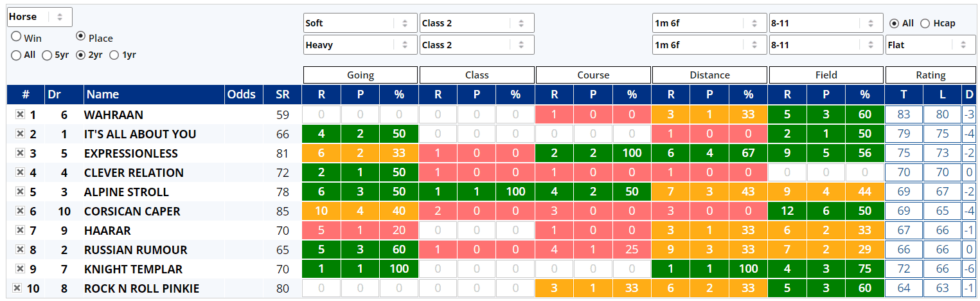Remove HAARAR via its X icon
This screenshot has width=980, height=301.
(20, 230)
